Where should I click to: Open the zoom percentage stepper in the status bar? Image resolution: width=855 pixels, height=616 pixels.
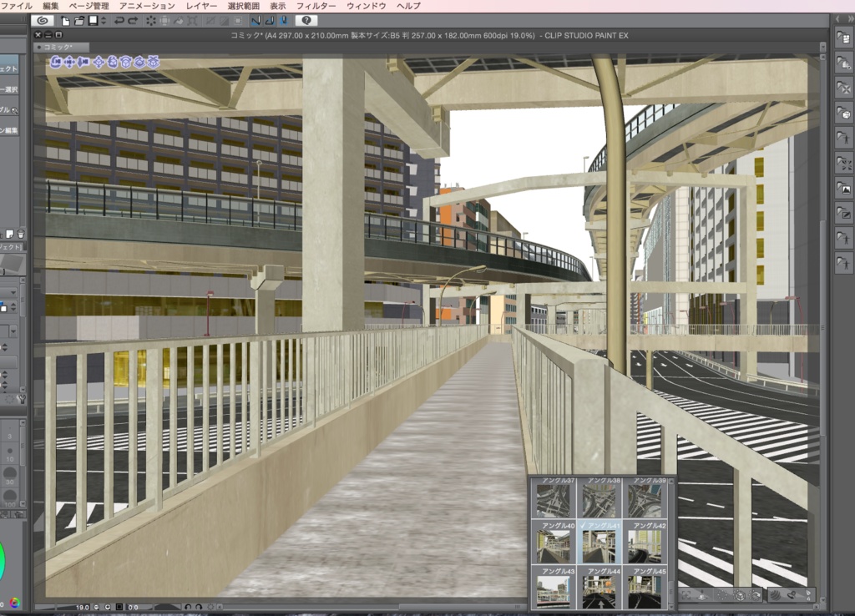pos(96,608)
